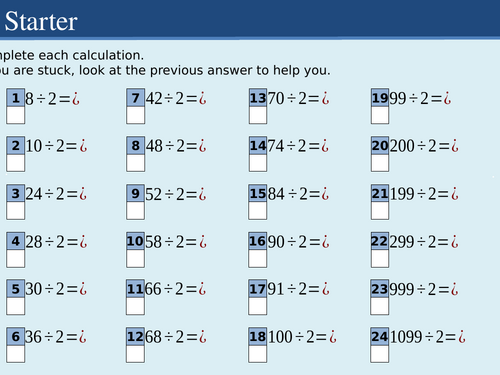Click the blue label numbered 3
Screen dimensions: 500x375
16,193
